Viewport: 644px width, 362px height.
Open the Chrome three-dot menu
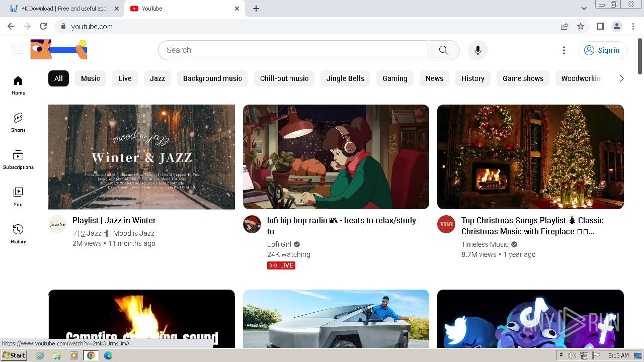tap(632, 26)
